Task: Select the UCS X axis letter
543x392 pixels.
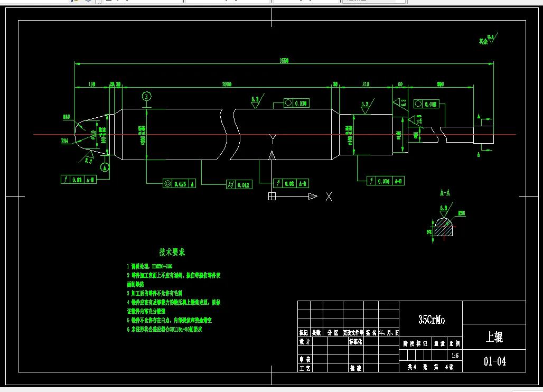Action: [329, 197]
